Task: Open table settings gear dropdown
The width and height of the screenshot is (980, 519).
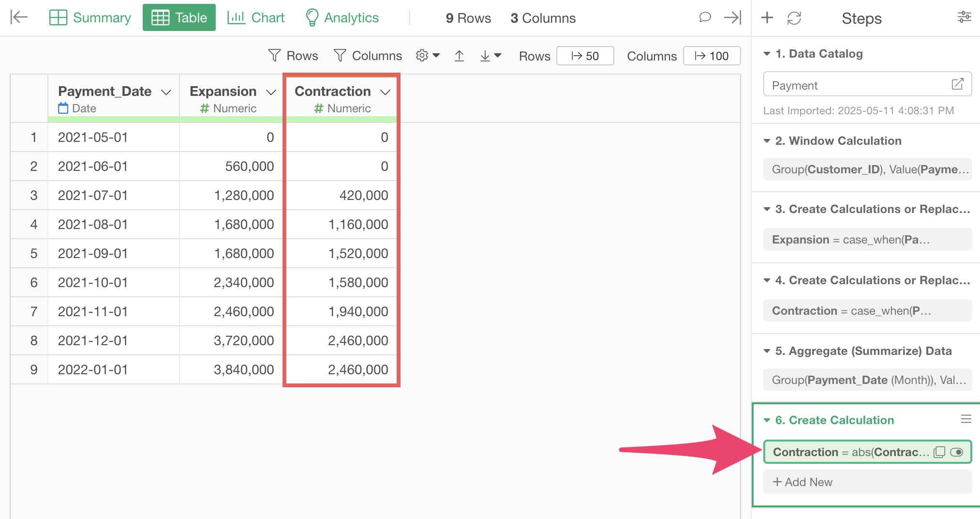Action: pos(428,56)
